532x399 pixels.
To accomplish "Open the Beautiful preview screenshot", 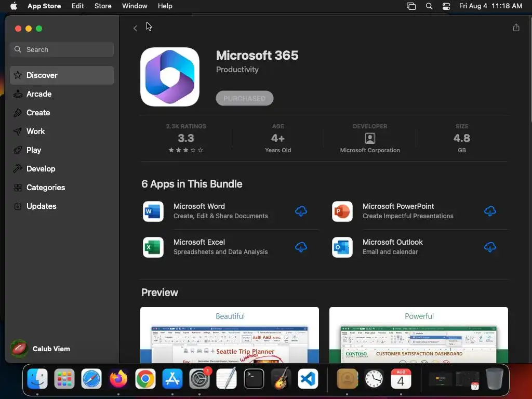I will point(229,335).
